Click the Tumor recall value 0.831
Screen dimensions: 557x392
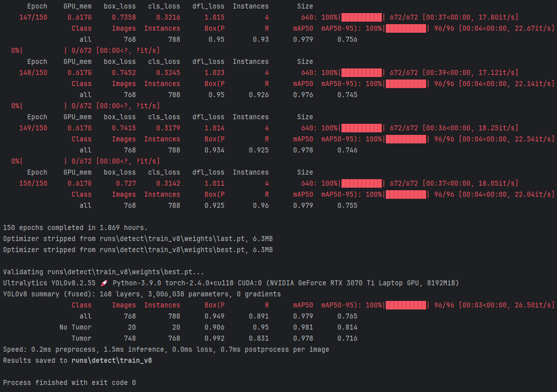tap(259, 338)
